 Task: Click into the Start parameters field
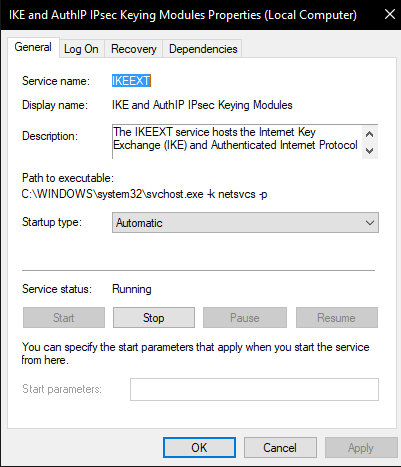254,389
